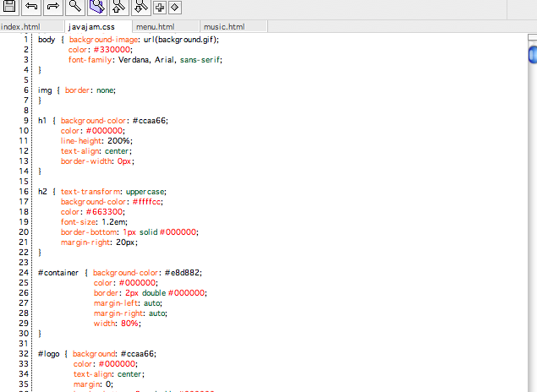Click the '#logo' selector text
This screenshot has height=392, width=537.
tap(49, 354)
